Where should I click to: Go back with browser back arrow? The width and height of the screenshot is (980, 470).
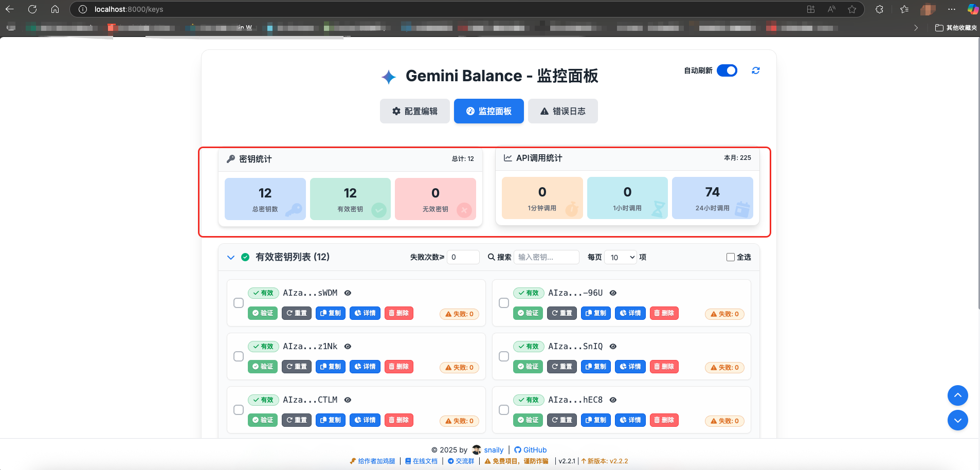click(x=9, y=9)
